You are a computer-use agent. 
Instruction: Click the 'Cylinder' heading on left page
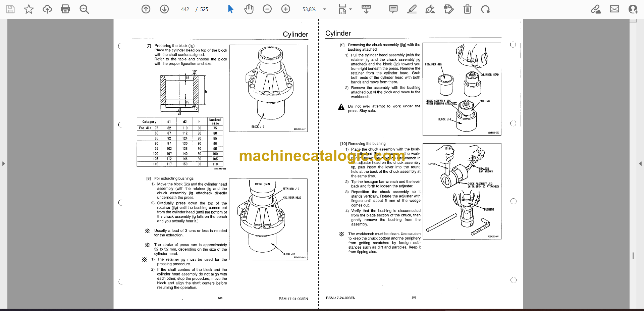point(296,34)
